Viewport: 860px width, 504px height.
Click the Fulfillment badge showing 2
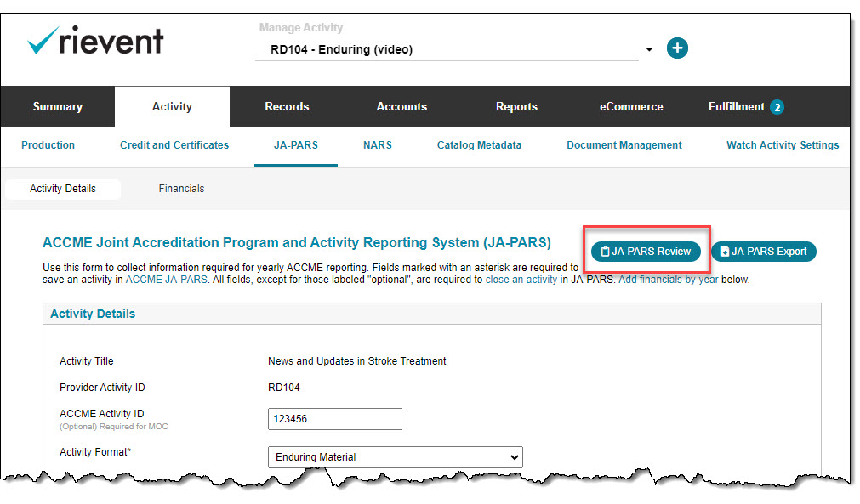777,107
